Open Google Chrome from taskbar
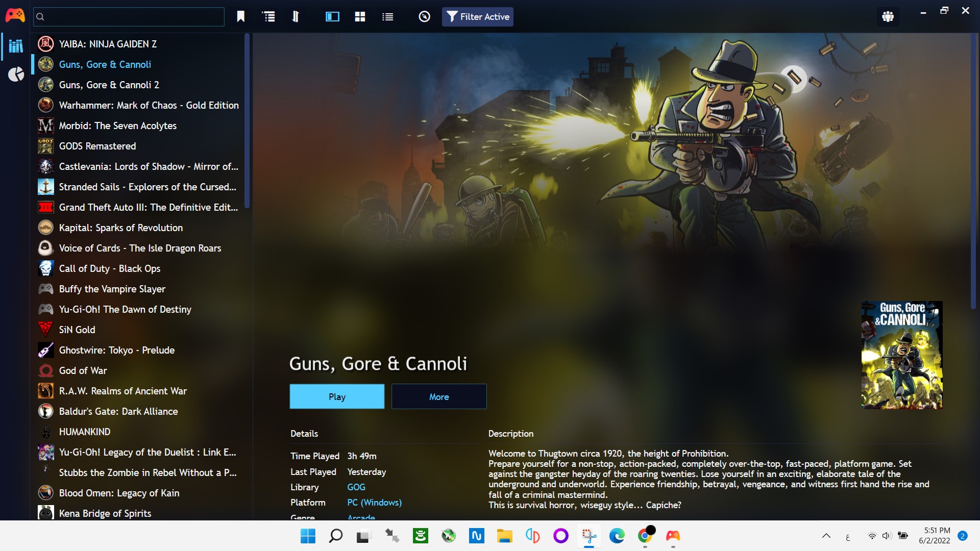The image size is (980, 551). 645,536
